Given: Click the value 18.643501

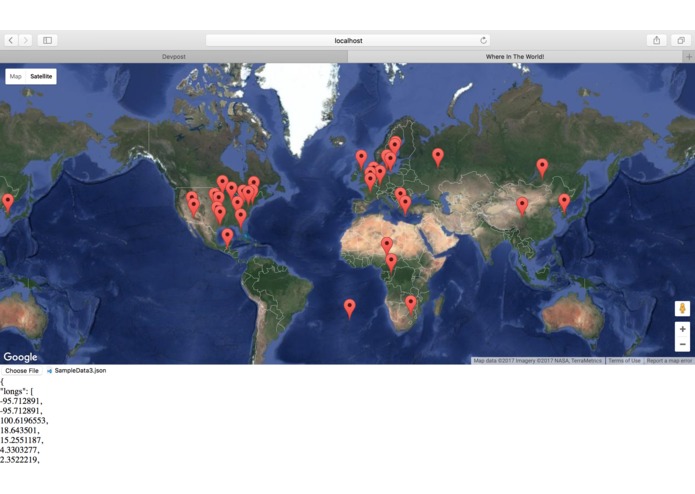Looking at the screenshot, I should (20, 430).
